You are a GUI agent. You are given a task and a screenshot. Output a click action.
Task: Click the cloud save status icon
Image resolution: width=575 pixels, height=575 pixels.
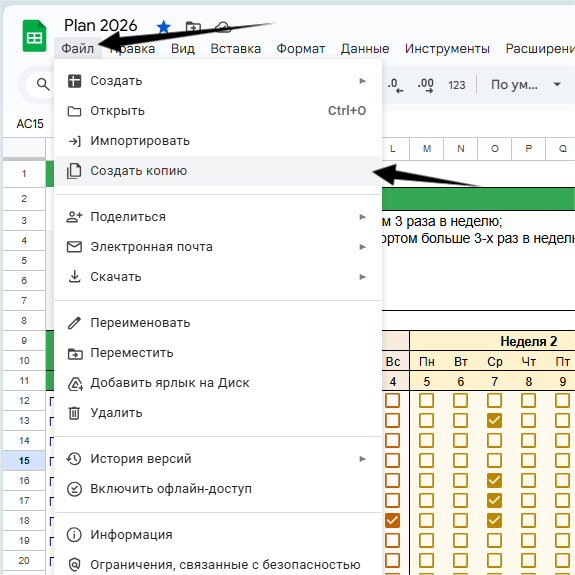(223, 27)
